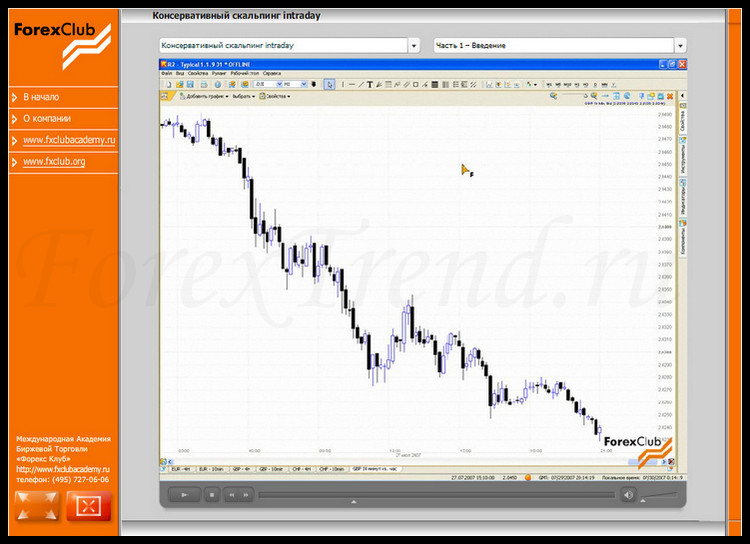
Task: Click the Print toolbar icon
Action: (204, 84)
